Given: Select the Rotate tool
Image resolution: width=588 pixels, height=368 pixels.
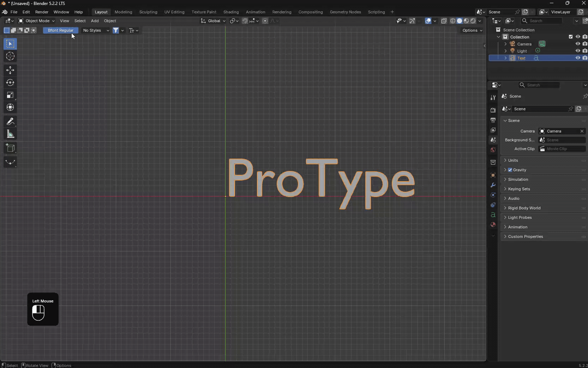Looking at the screenshot, I should [x=10, y=82].
